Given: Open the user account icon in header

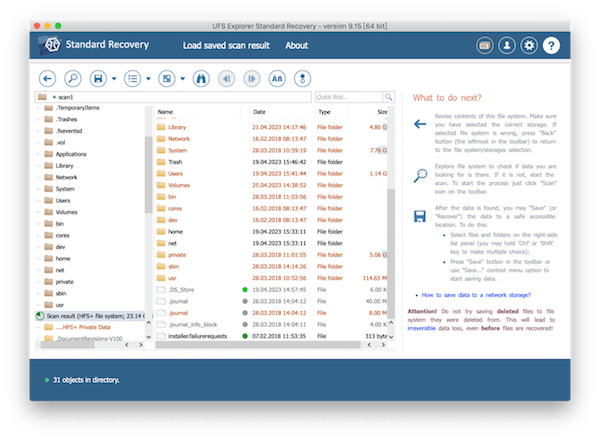Looking at the screenshot, I should click(x=507, y=46).
